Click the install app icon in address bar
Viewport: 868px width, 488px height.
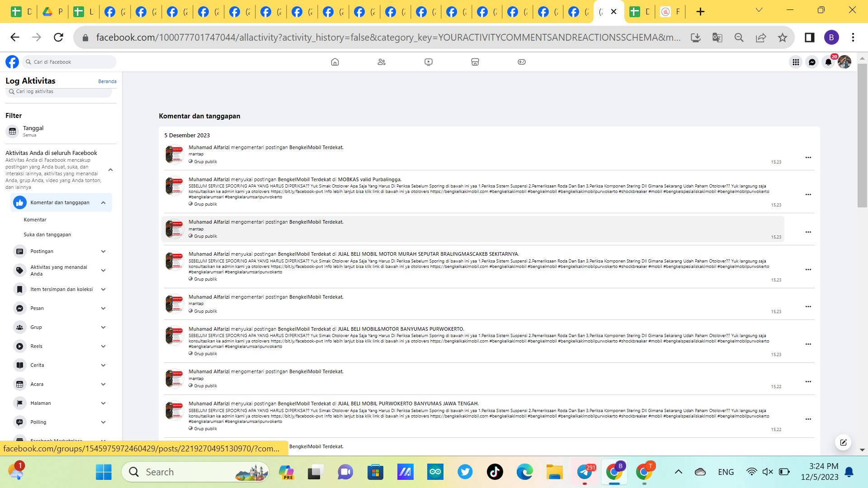point(696,38)
